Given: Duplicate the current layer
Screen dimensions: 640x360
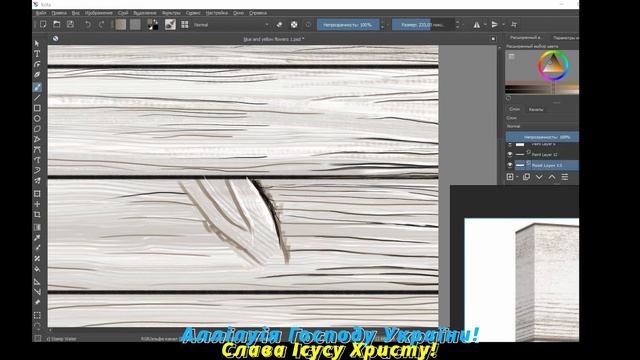Looking at the screenshot, I should tap(527, 177).
